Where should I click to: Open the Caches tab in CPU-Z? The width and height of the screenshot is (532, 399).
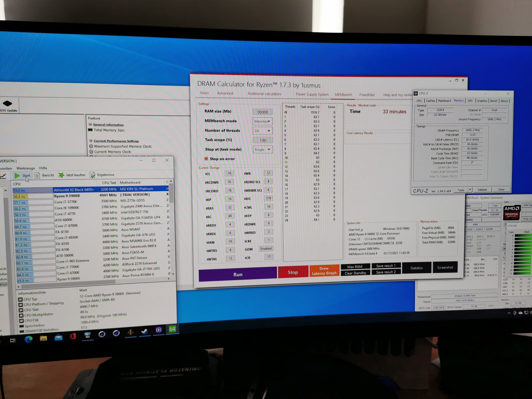(430, 101)
